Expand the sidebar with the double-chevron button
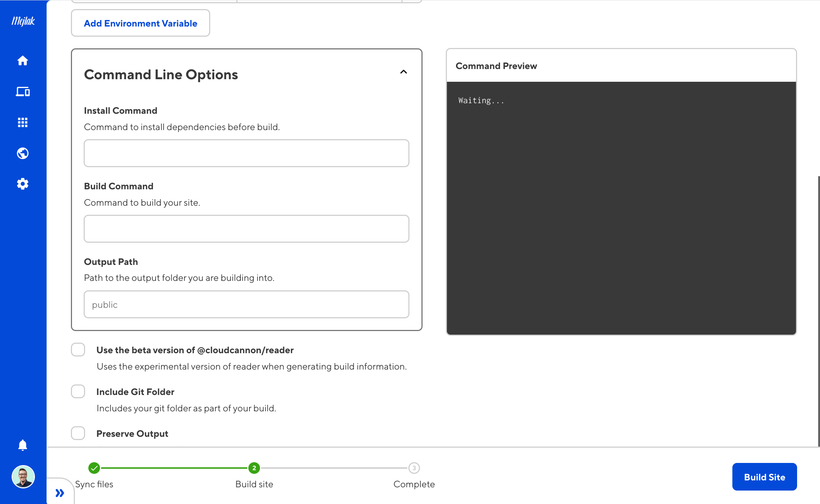Viewport: 820px width, 504px height. pyautogui.click(x=60, y=493)
